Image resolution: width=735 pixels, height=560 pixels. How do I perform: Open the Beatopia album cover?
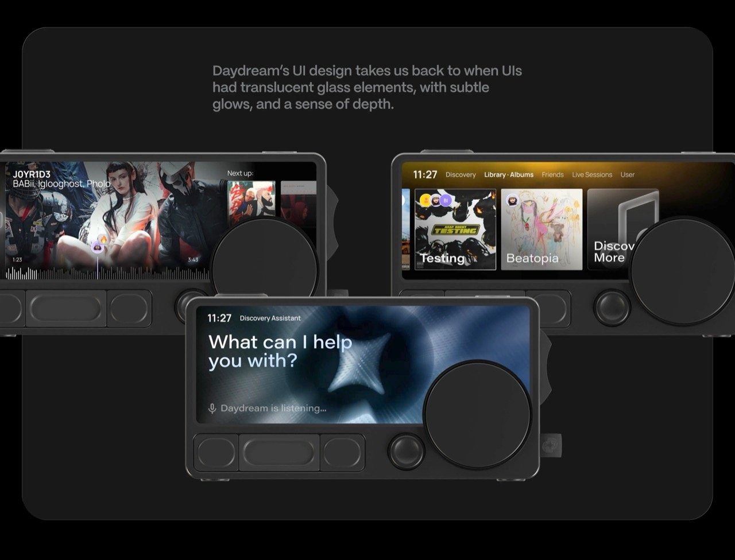pyautogui.click(x=541, y=230)
